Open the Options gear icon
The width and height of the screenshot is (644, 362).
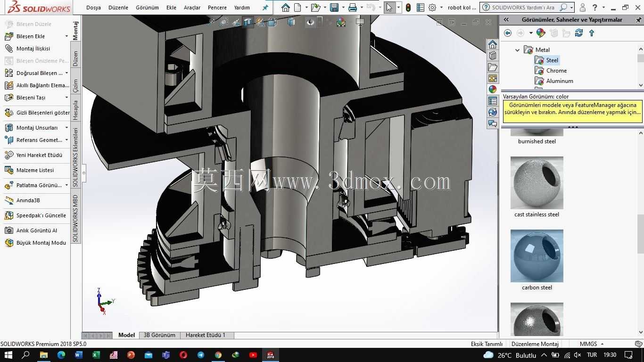pos(432,8)
